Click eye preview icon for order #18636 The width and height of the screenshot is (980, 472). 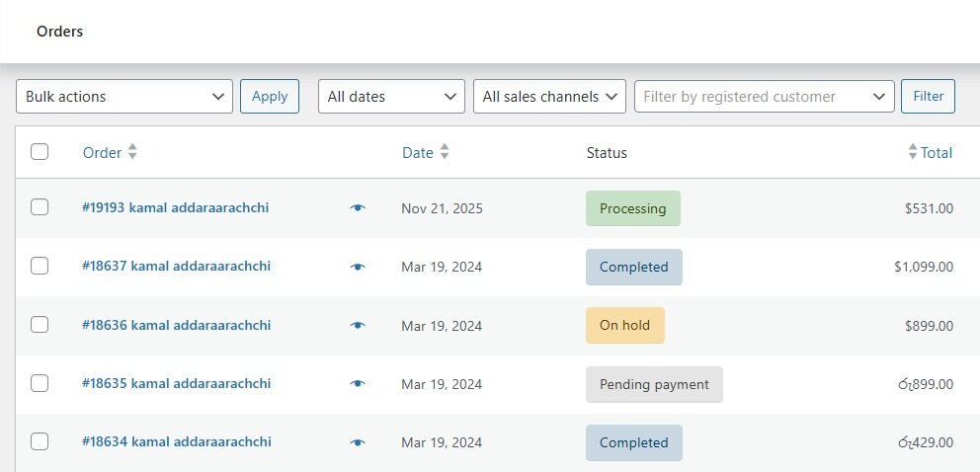pyautogui.click(x=358, y=326)
